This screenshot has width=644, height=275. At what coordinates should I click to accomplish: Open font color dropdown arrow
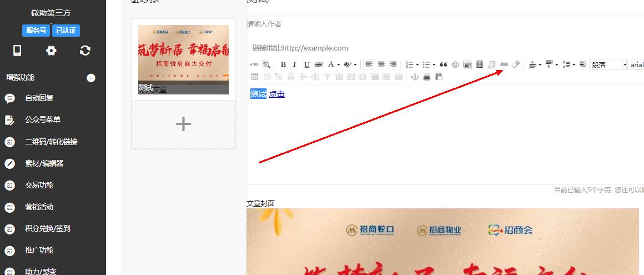coord(339,65)
